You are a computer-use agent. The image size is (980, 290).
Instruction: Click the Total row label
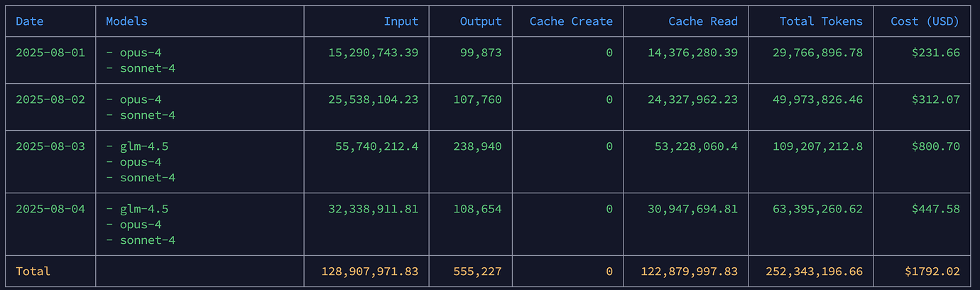point(33,272)
